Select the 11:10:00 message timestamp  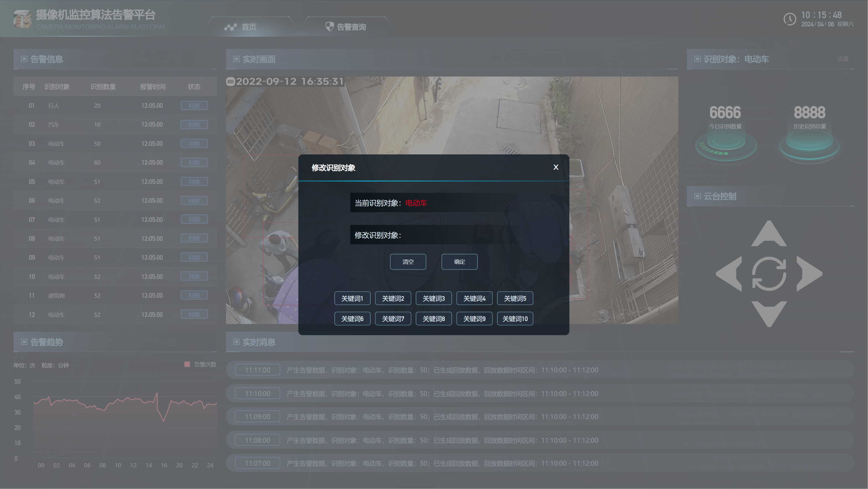257,393
